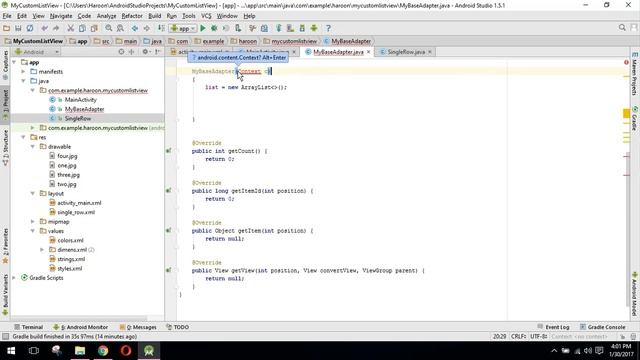Click the collapse all icon in project panel
Image resolution: width=640 pixels, height=360 pixels.
[131, 52]
